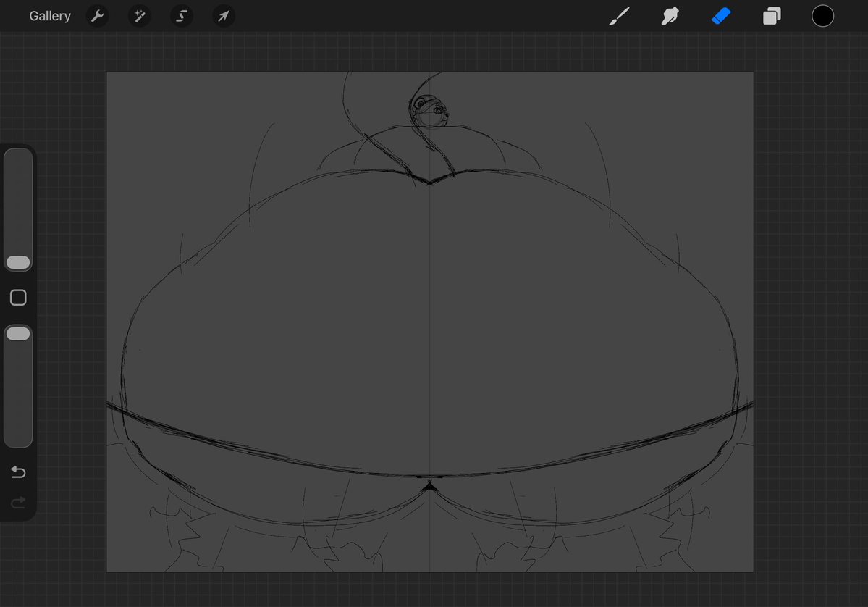The height and width of the screenshot is (607, 868).
Task: Tap the sketched head at the top of canvas
Action: [430, 109]
